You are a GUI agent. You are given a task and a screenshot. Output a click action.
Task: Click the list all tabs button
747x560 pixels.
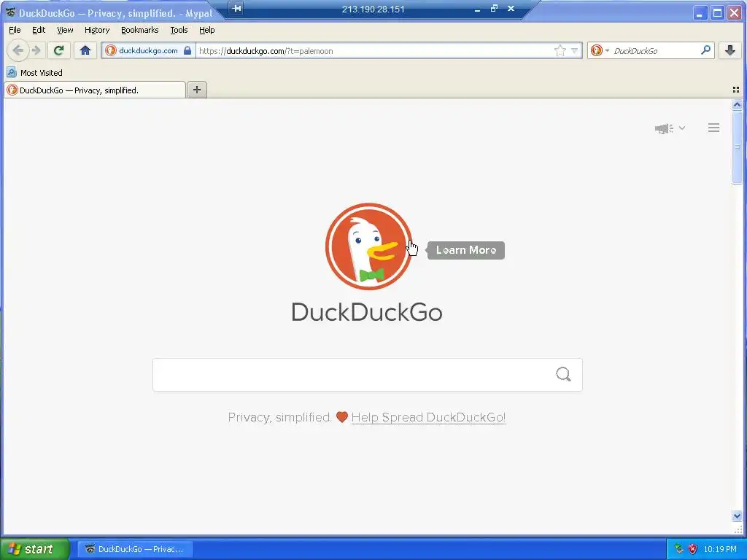point(735,90)
